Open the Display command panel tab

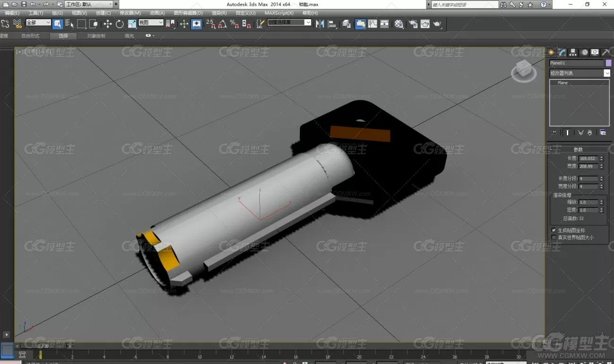pos(595,52)
